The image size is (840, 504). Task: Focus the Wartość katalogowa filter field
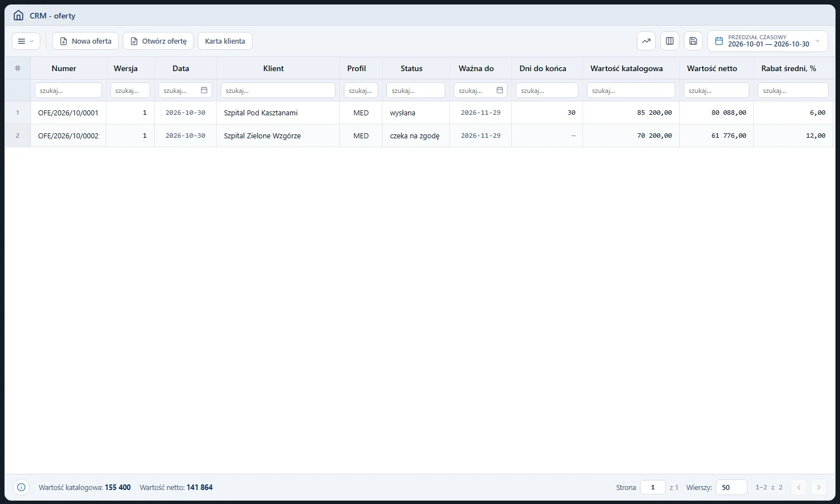tap(631, 90)
